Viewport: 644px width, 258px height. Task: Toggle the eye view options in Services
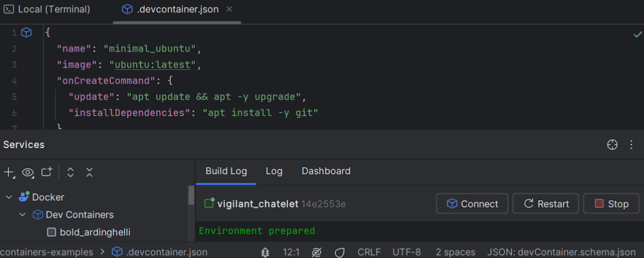point(28,173)
